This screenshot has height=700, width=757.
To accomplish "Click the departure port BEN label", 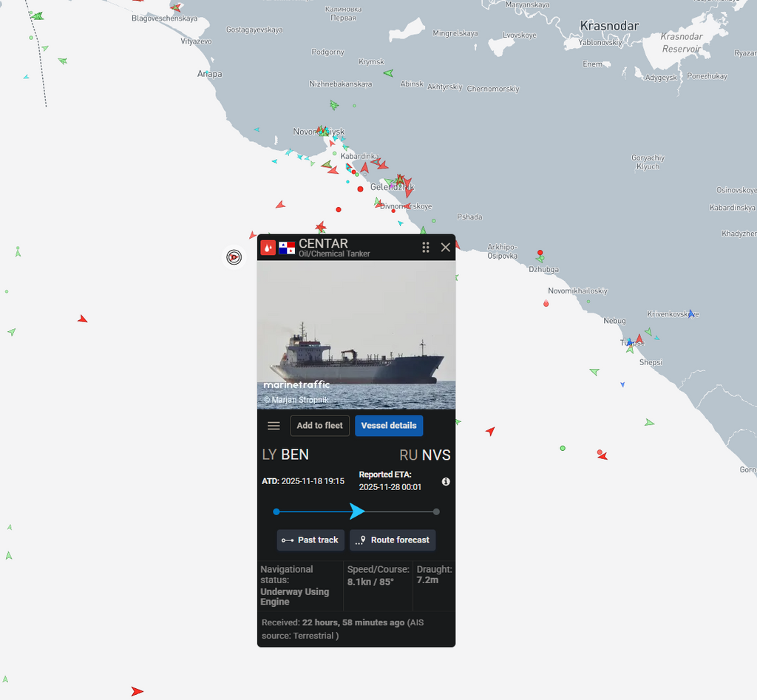I will pos(294,455).
